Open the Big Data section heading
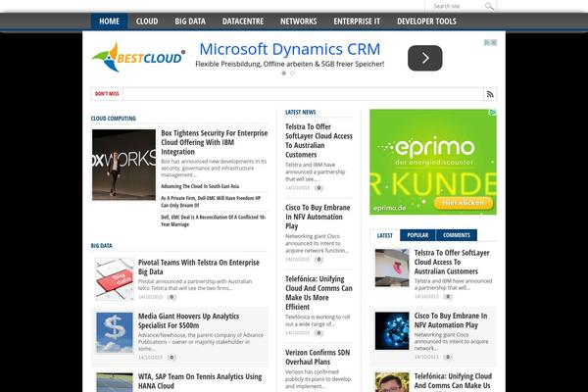Viewport: 588px width, 392px height. [101, 246]
